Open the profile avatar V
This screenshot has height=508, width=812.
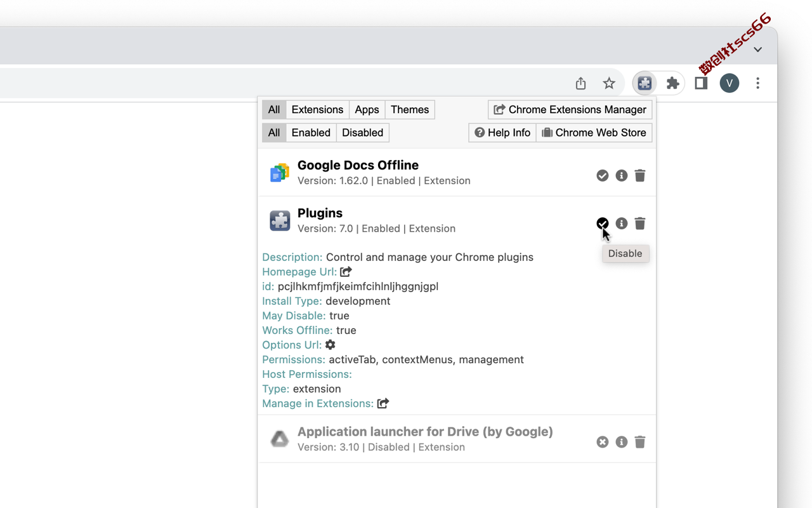730,83
